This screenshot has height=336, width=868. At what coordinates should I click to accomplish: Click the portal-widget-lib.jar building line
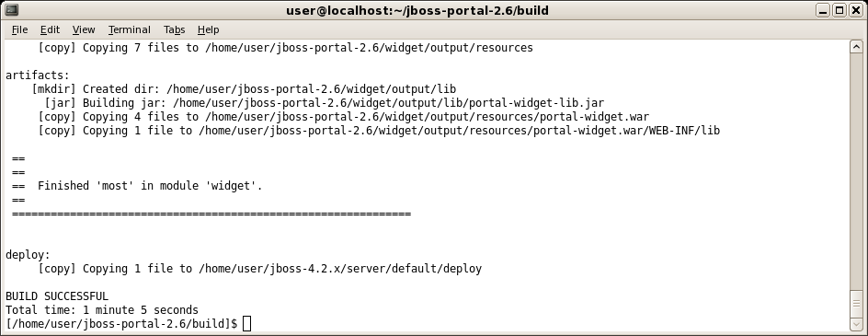[x=324, y=103]
